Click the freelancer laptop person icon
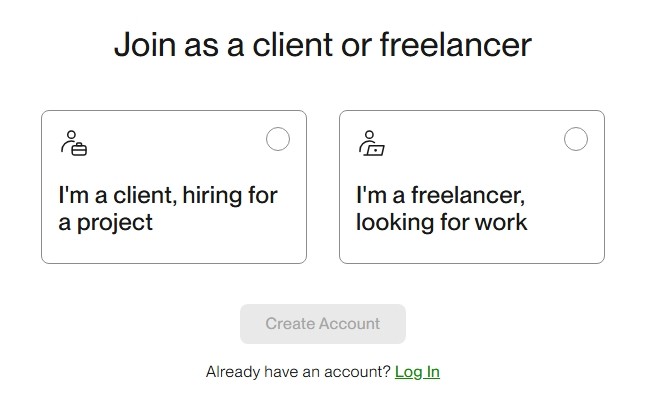The width and height of the screenshot is (650, 415). (x=371, y=144)
